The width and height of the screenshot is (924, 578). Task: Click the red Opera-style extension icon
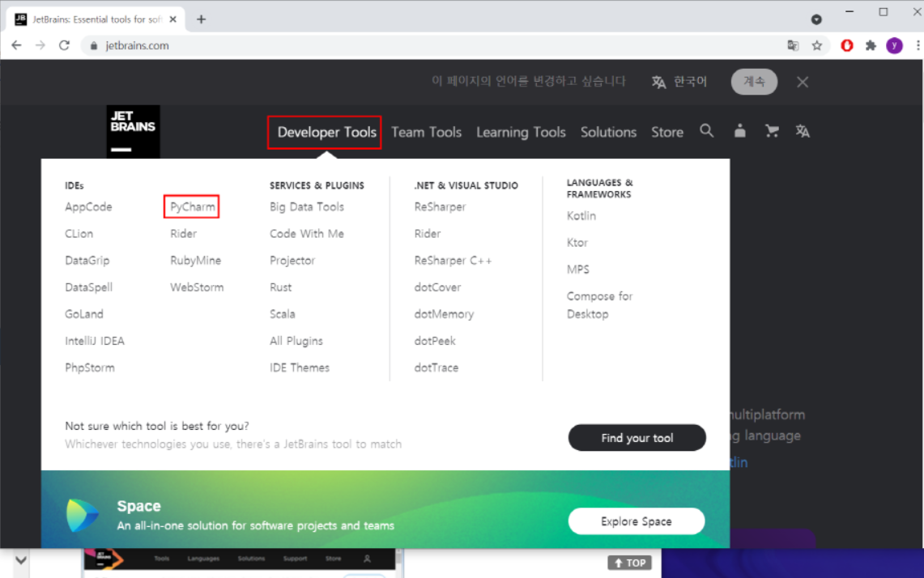pyautogui.click(x=847, y=45)
